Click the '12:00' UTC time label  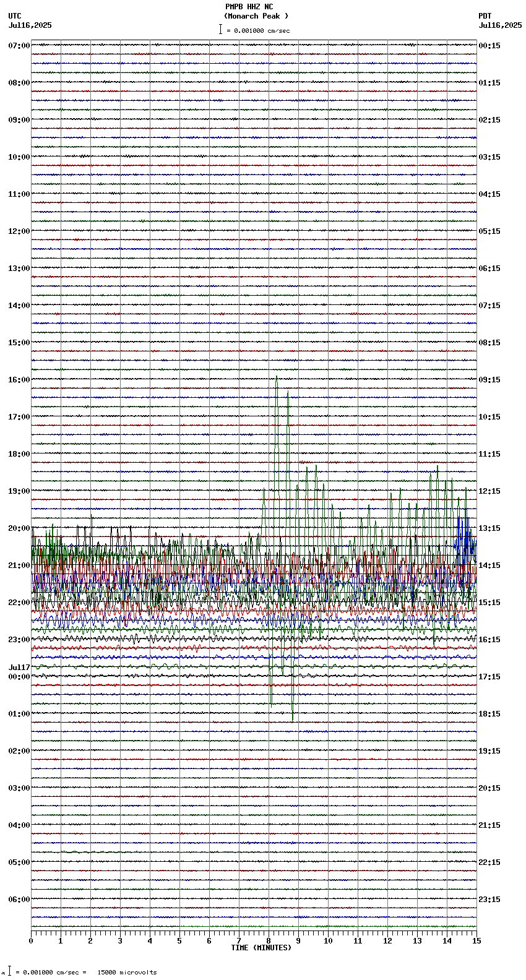tap(19, 231)
